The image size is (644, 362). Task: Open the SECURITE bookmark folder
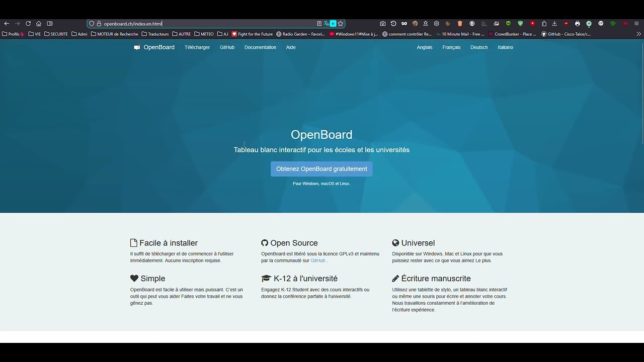(x=56, y=34)
